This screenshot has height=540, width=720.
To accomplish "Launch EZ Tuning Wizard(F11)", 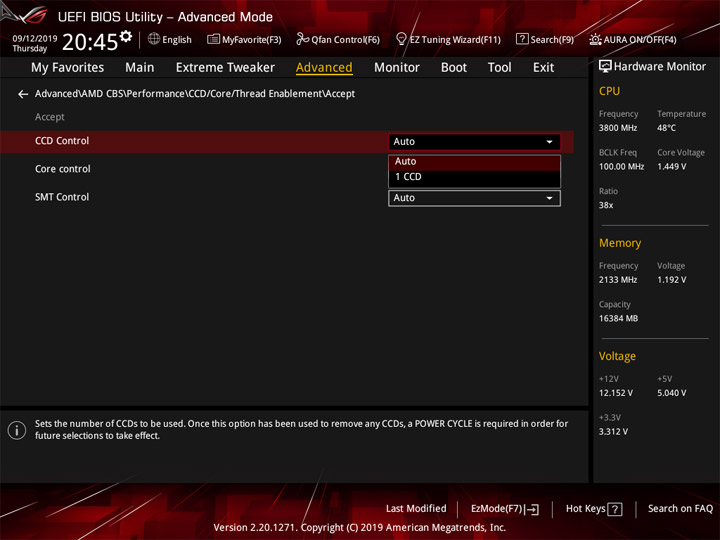I will point(455,40).
